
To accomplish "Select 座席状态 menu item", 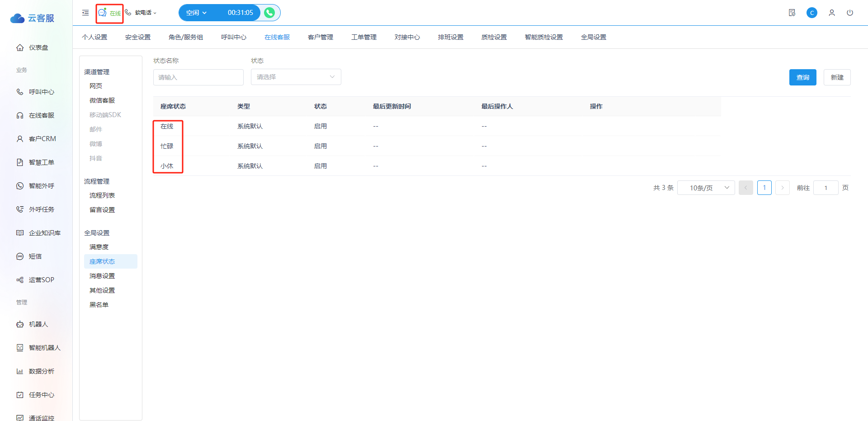I will pyautogui.click(x=111, y=261).
